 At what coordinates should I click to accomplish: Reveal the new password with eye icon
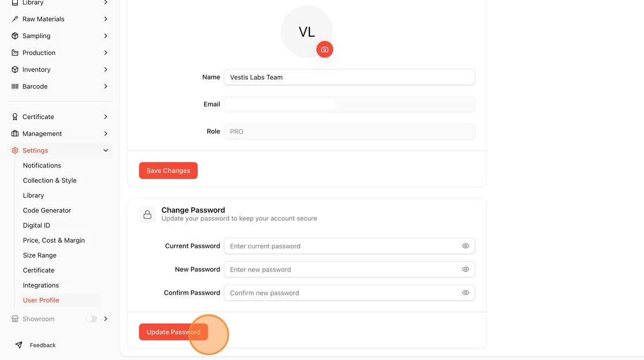pyautogui.click(x=465, y=269)
